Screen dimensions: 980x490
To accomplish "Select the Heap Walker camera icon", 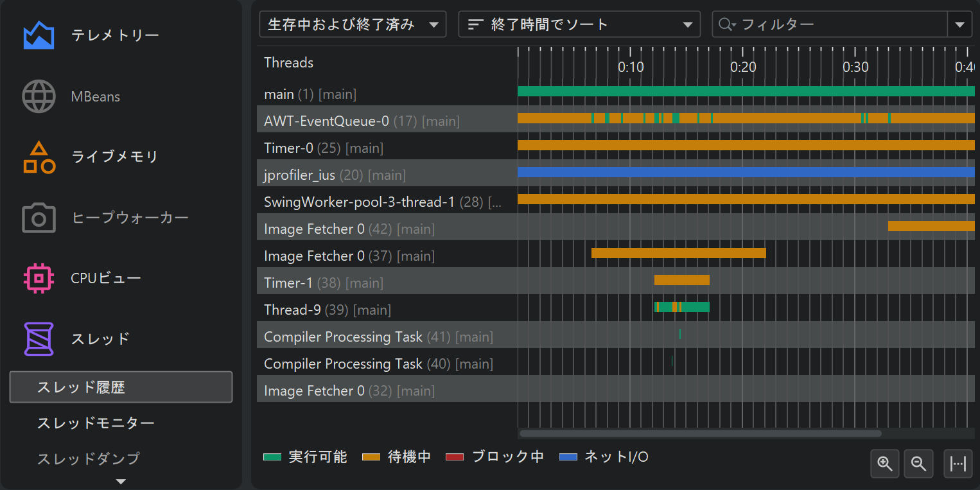I will 39,218.
